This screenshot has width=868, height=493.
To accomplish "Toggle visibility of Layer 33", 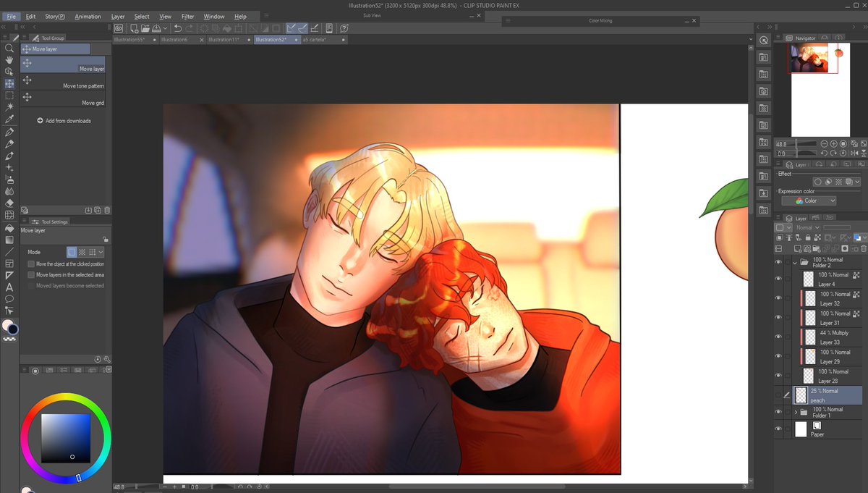I will click(x=778, y=337).
